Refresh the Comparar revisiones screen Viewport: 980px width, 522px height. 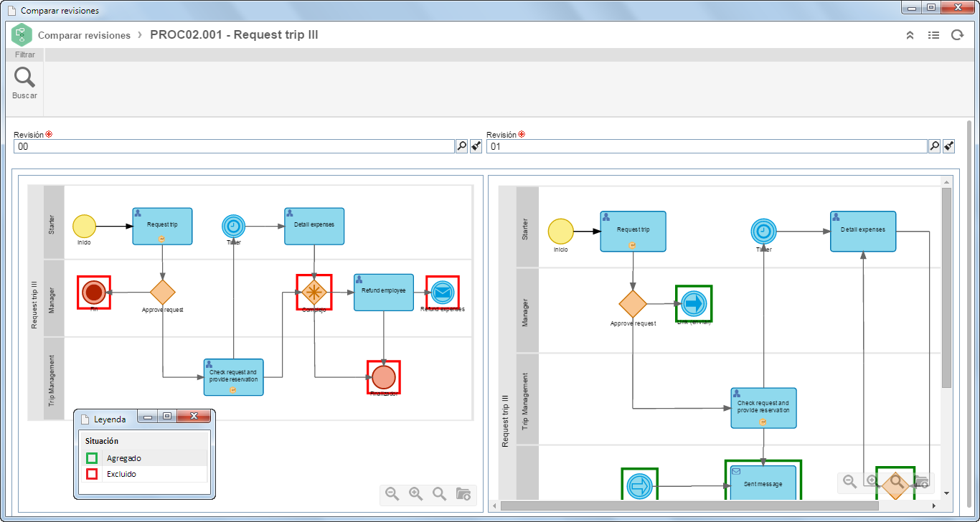coord(957,35)
